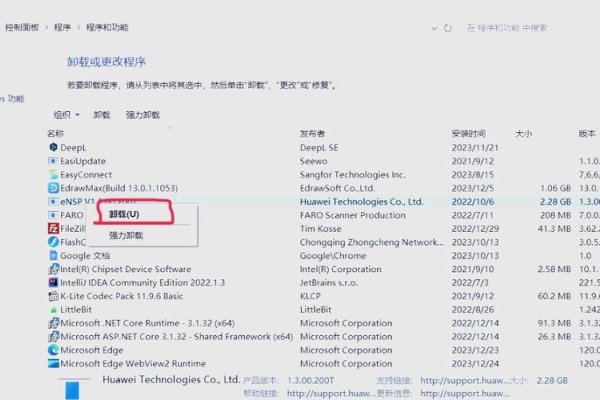Click publisher JetBrains s.r.o. cell
The width and height of the screenshot is (600, 400).
tap(329, 282)
